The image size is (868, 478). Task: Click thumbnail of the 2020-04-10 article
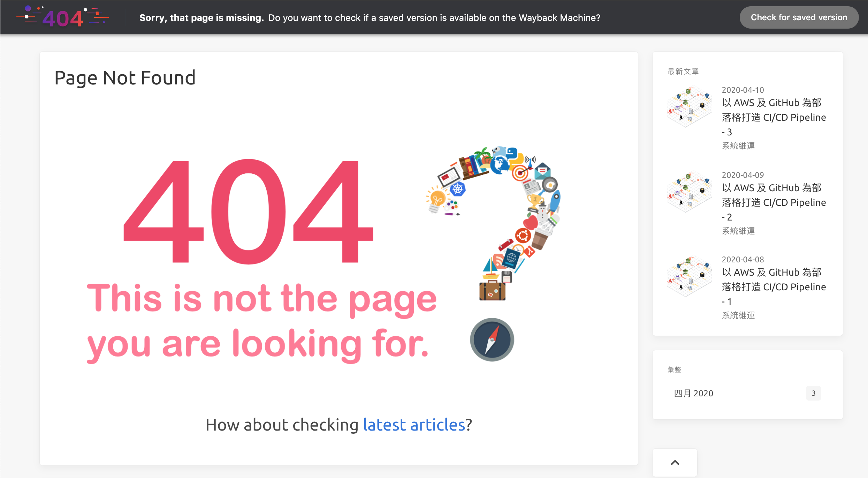tap(690, 107)
